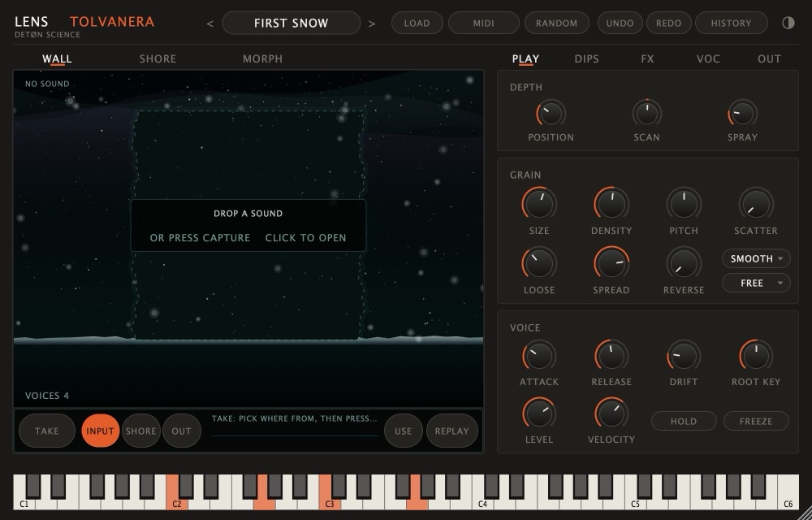
Task: Toggle the contrast theme icon
Action: [788, 23]
